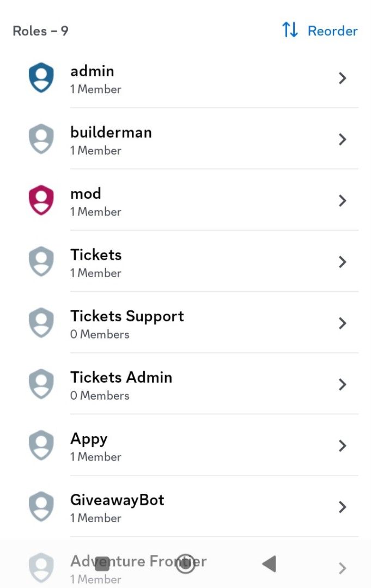The width and height of the screenshot is (371, 588).
Task: Click the Tickets Support shield icon
Action: (x=40, y=323)
